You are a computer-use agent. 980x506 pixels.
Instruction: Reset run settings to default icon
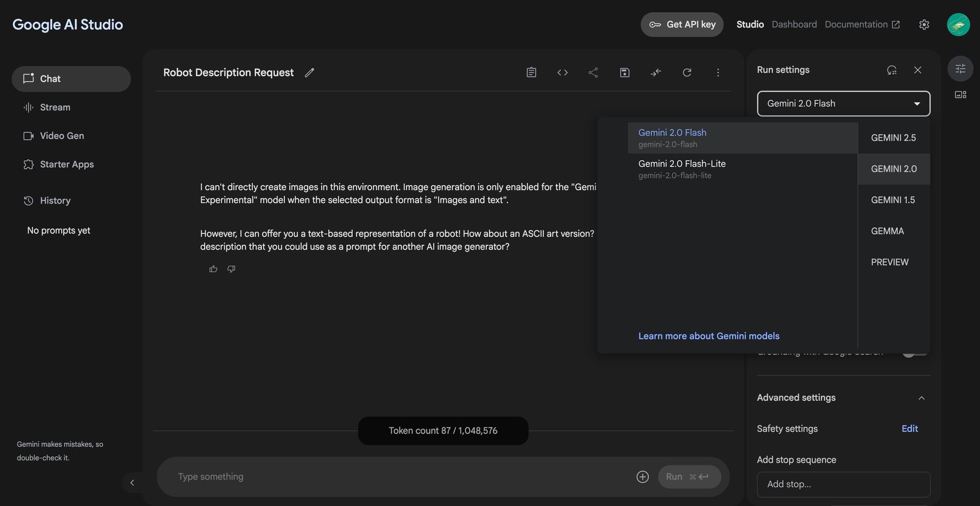[x=892, y=70]
